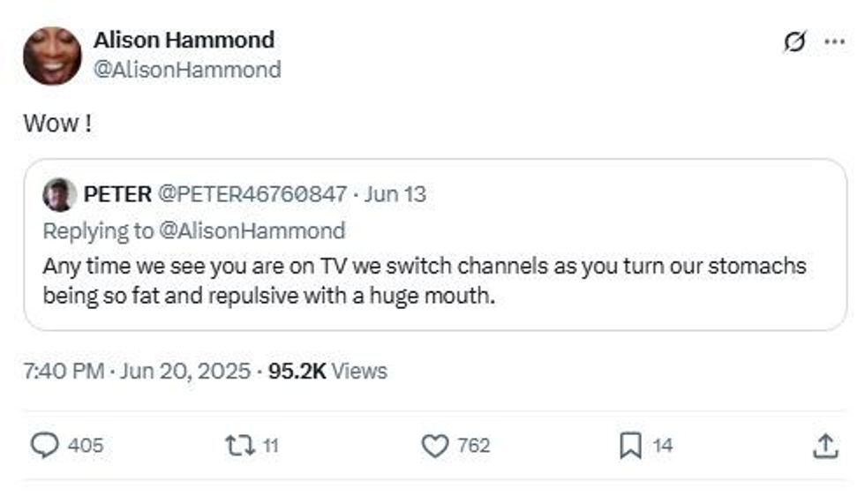The image size is (865, 504).
Task: Click the PETER display name
Action: point(117,194)
